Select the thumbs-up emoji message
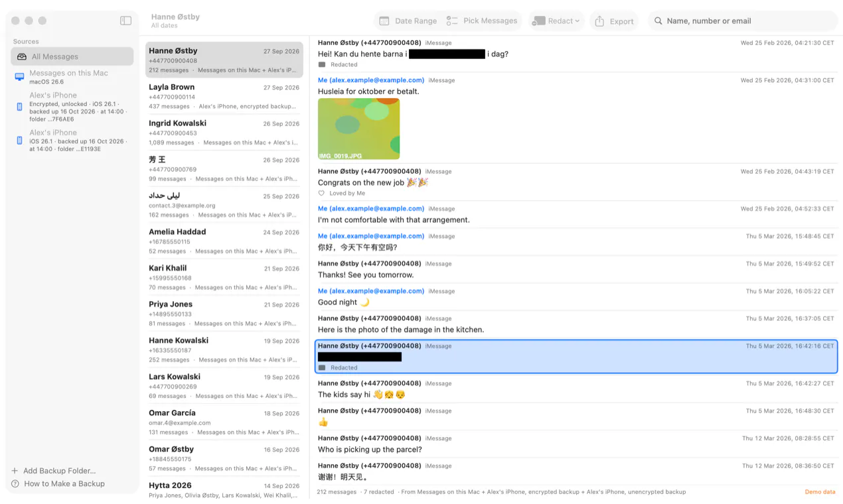This screenshot has width=843, height=504. (x=576, y=416)
